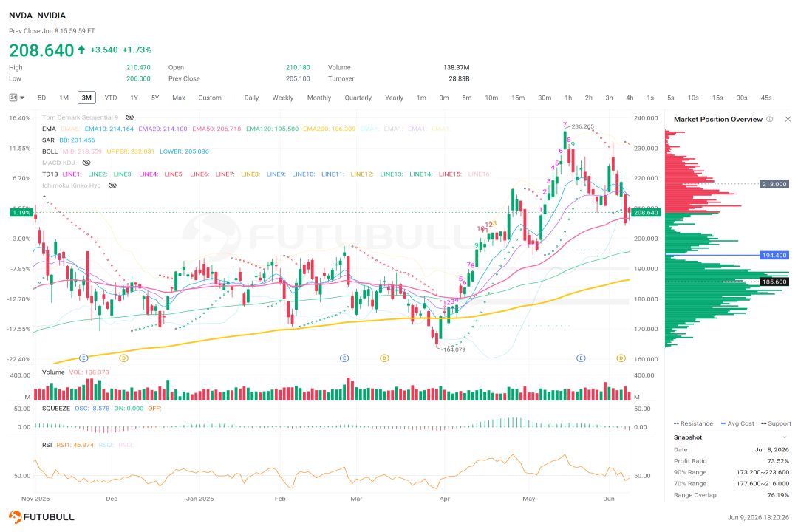798x532 pixels.
Task: Click the earnings E marker near November
Action: [x=84, y=358]
